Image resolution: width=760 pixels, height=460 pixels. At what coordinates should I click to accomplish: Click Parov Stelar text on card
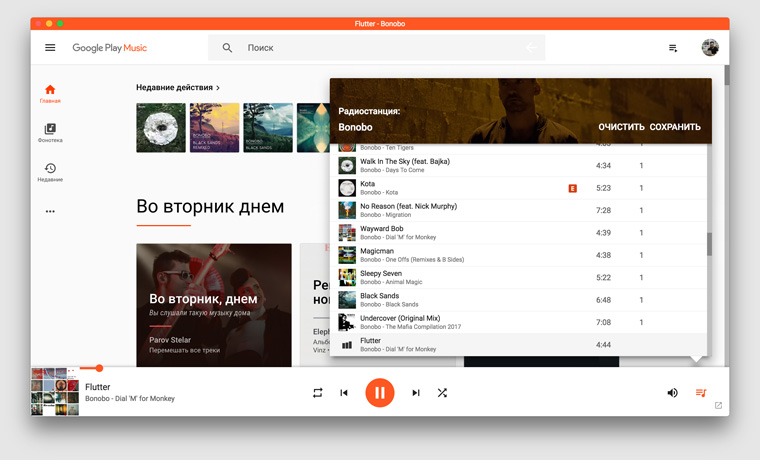(x=170, y=340)
